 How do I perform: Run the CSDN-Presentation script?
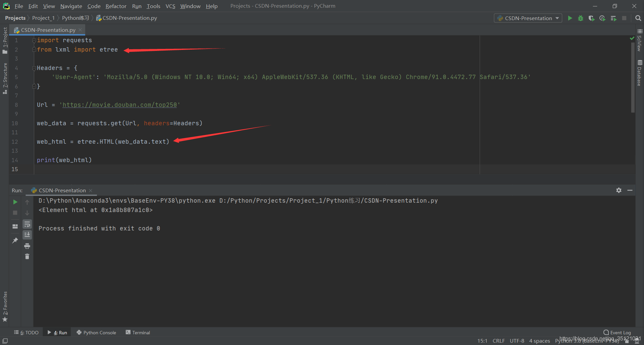(570, 18)
